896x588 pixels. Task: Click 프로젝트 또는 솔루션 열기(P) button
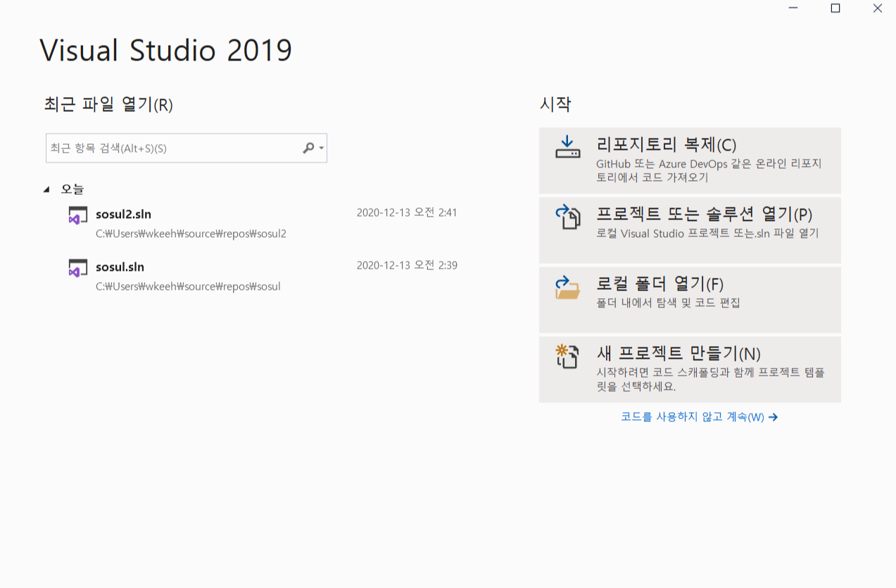coord(690,230)
